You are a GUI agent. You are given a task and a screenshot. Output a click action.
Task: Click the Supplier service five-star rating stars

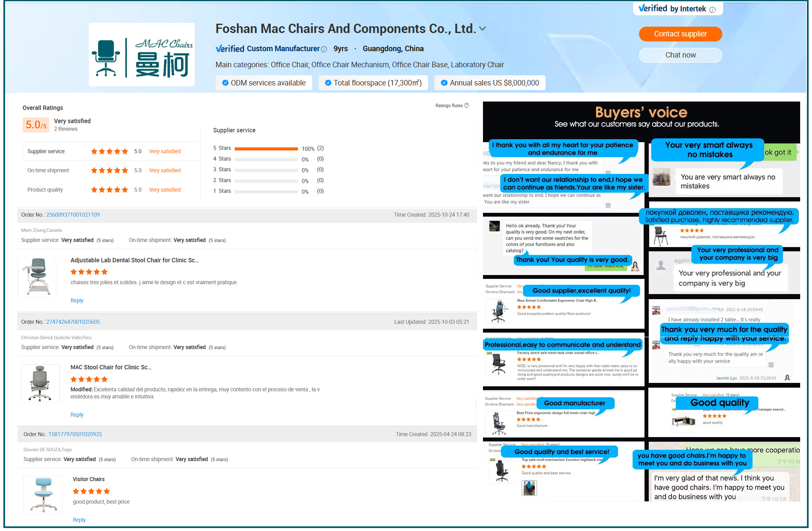110,151
